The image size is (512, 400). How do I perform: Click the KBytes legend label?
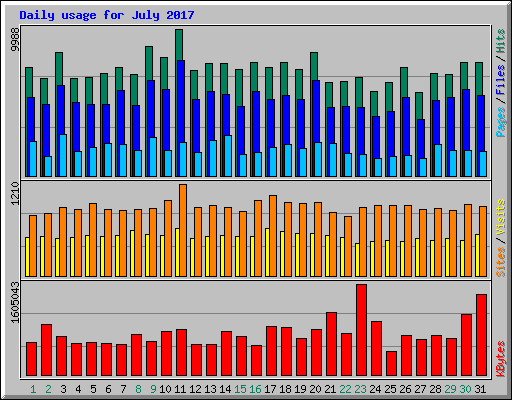501,359
